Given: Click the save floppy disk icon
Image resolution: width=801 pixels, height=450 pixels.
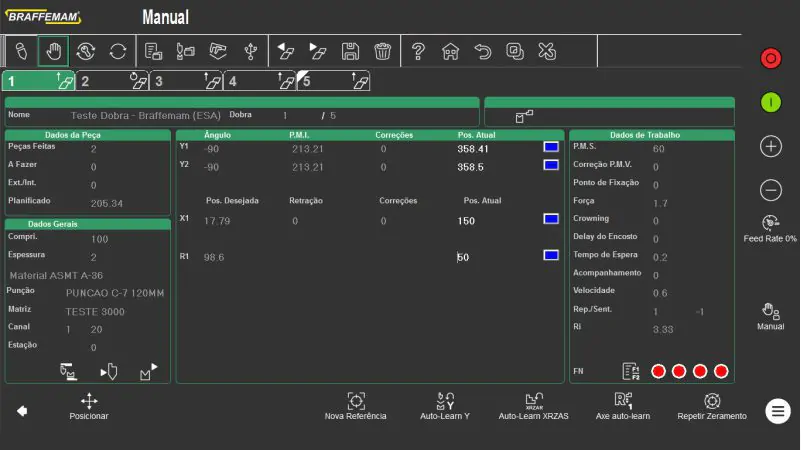Looking at the screenshot, I should [x=350, y=51].
